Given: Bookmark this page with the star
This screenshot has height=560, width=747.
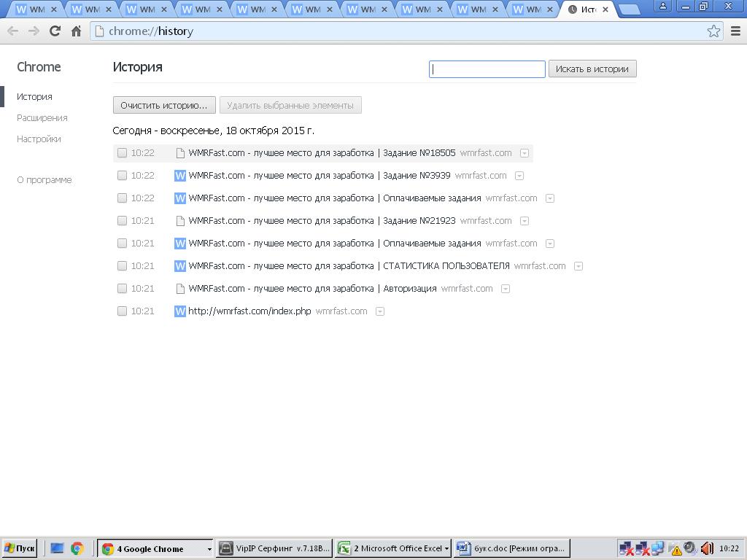Looking at the screenshot, I should click(x=713, y=31).
